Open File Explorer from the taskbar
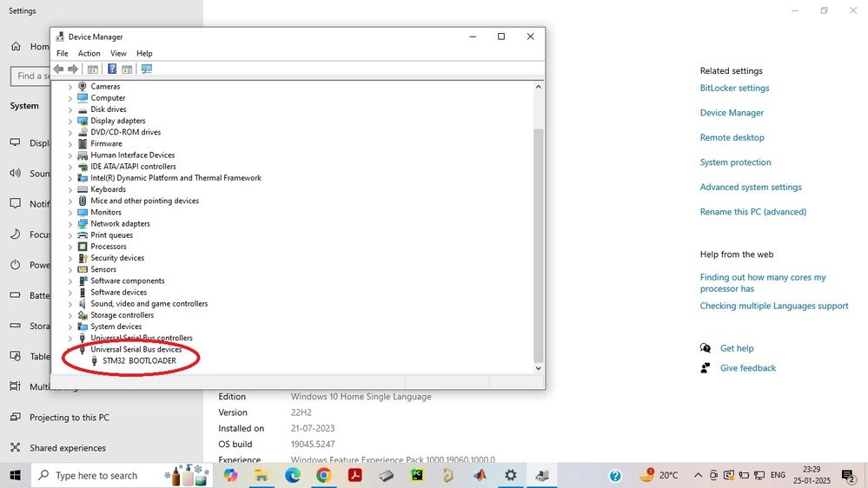The width and height of the screenshot is (868, 488). pos(262,475)
